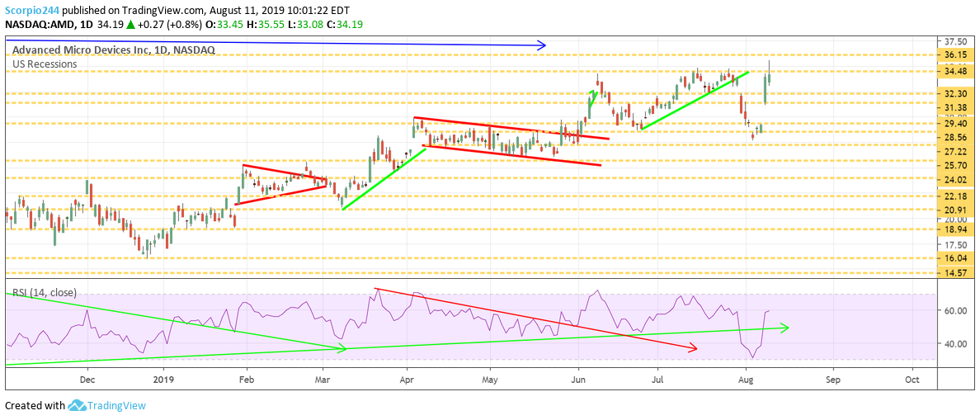Click the 'TradingView' wordmark in the footer
Screen dimensions: 980x420
click(x=116, y=406)
